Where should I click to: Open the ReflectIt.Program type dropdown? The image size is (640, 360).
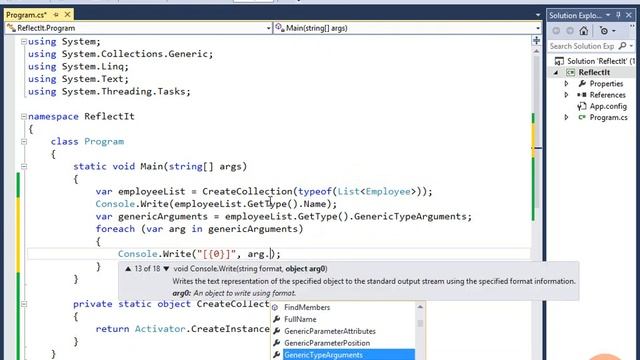(268, 28)
